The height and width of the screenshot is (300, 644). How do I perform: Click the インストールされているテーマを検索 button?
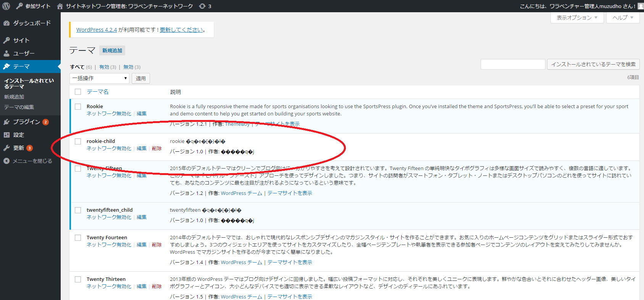593,64
